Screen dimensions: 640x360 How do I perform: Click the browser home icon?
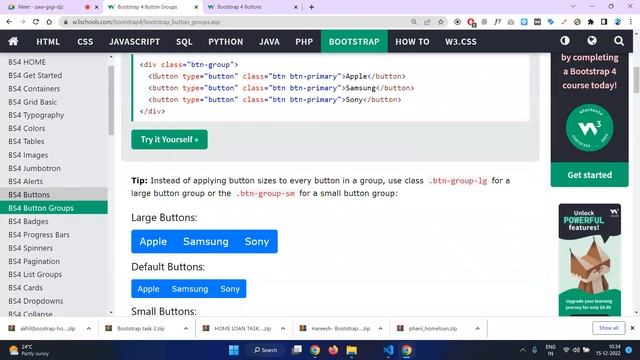[x=49, y=22]
